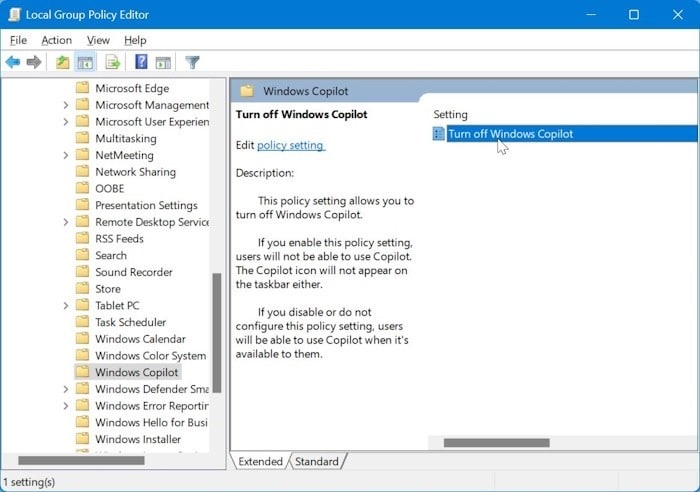This screenshot has width=700, height=492.
Task: Expand the Windows Defender SmartScreen node
Action: [66, 389]
